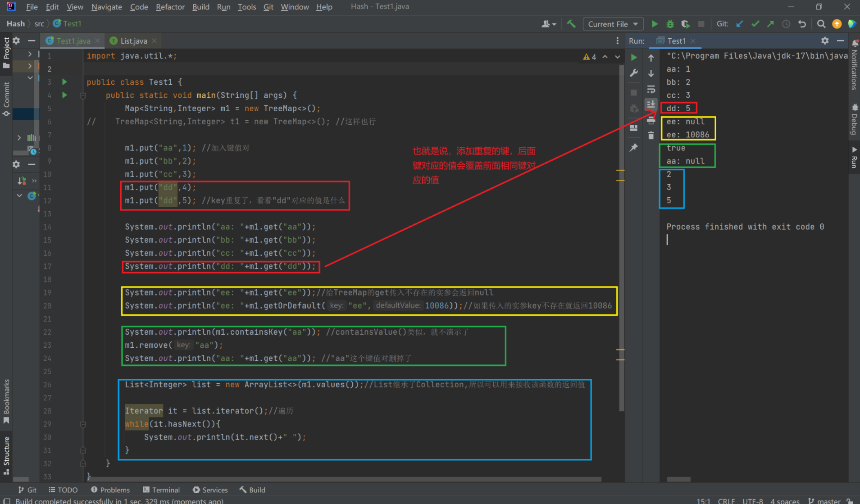Click the Run panel down arrow for next stack trace

(x=651, y=73)
